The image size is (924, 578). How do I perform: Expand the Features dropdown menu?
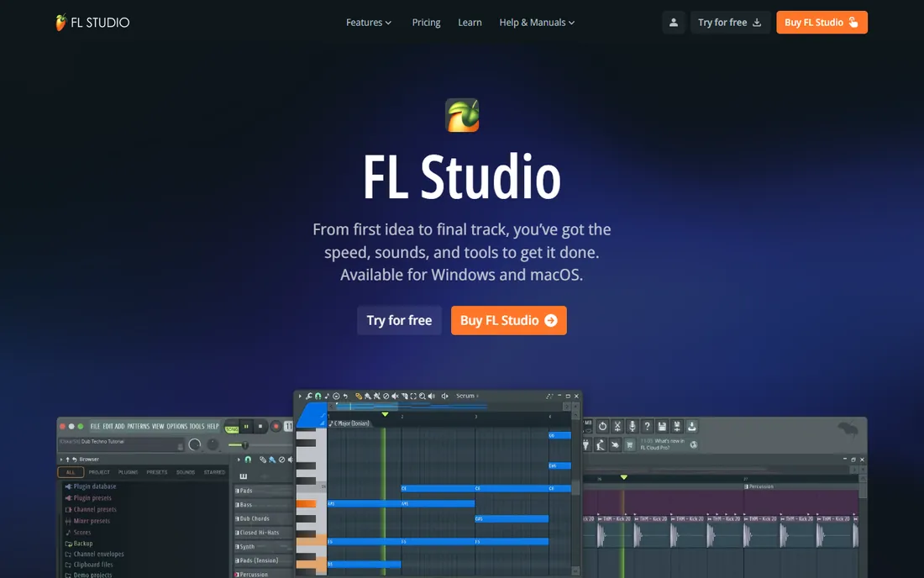(368, 23)
